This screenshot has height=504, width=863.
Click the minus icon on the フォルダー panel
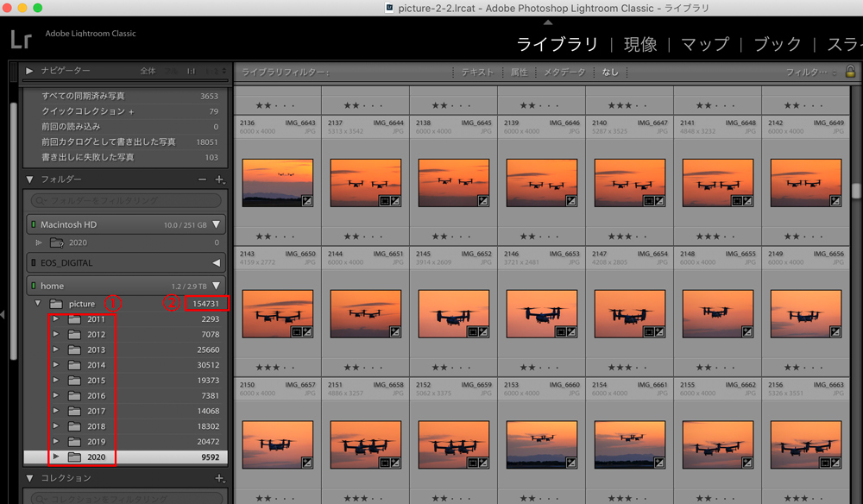point(202,180)
